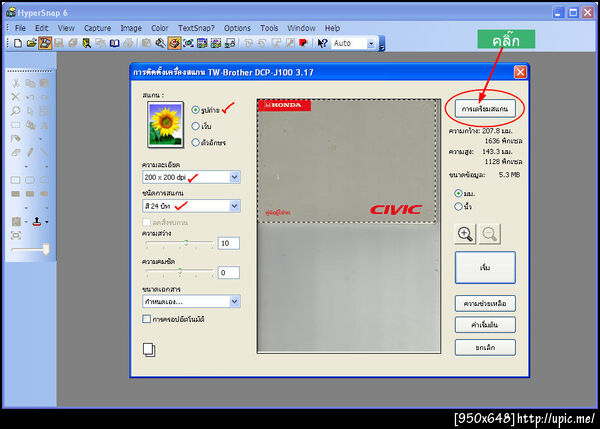Viewport: 600px width, 429px height.
Task: Open the Color menu
Action: [x=160, y=28]
